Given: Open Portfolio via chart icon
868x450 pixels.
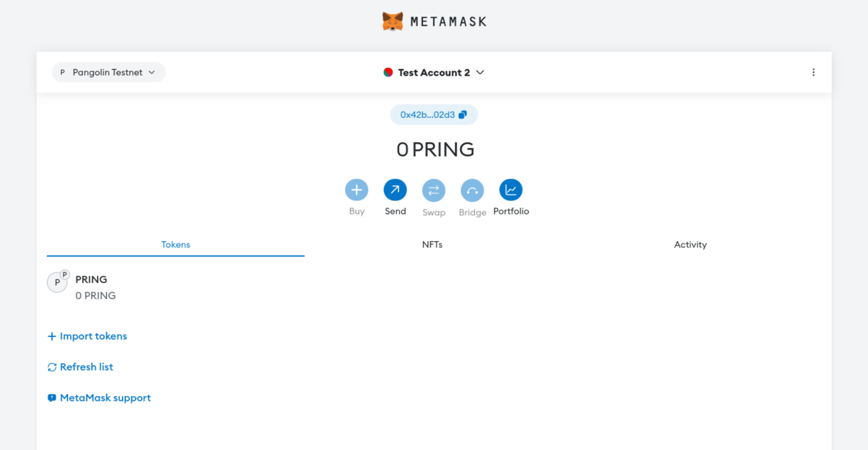Looking at the screenshot, I should coord(511,190).
